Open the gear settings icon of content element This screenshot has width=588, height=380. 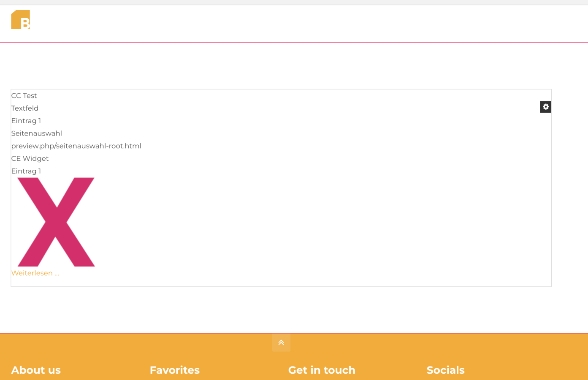(545, 107)
